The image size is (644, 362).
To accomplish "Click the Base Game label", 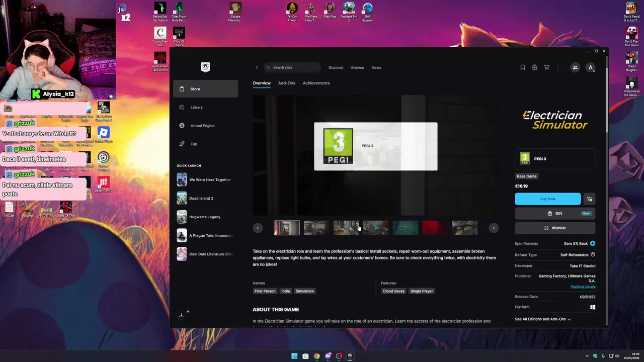I will 527,176.
